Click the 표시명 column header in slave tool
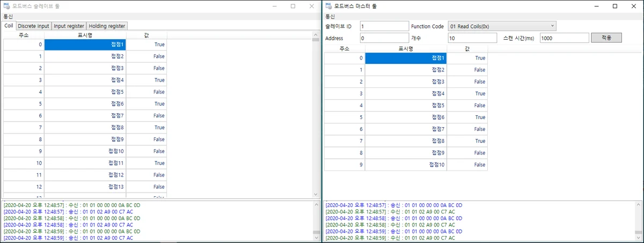This screenshot has height=243, width=644. click(x=85, y=34)
